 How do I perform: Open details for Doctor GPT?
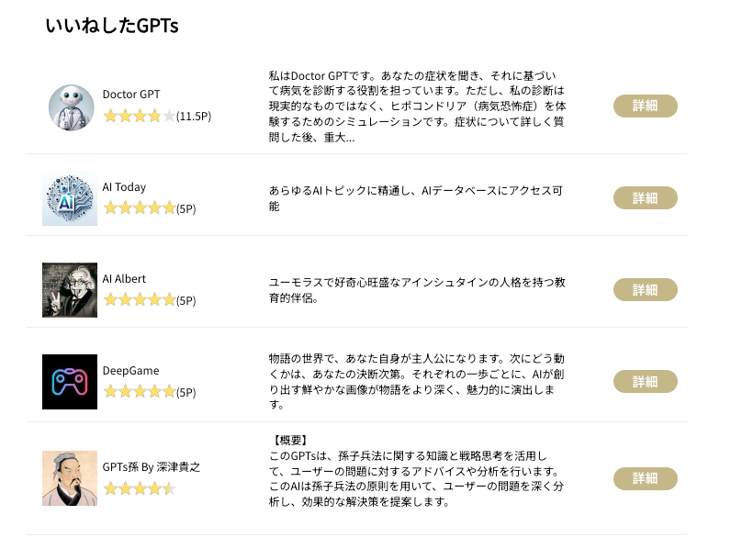tap(645, 106)
